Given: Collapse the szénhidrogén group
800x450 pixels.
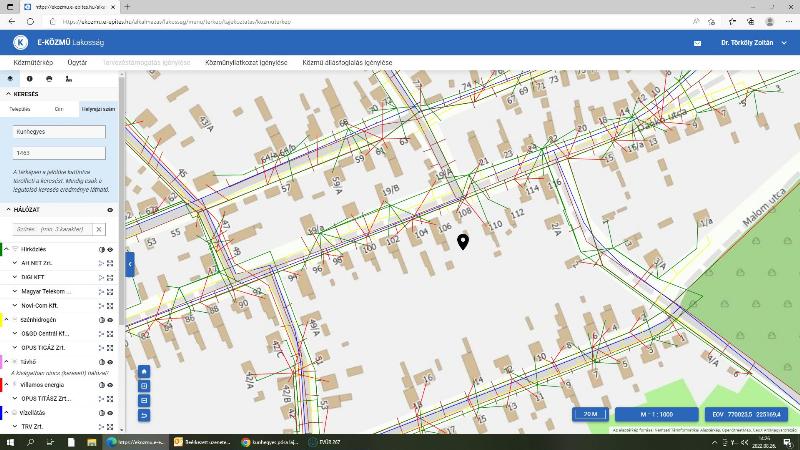Looking at the screenshot, I should click(7, 320).
